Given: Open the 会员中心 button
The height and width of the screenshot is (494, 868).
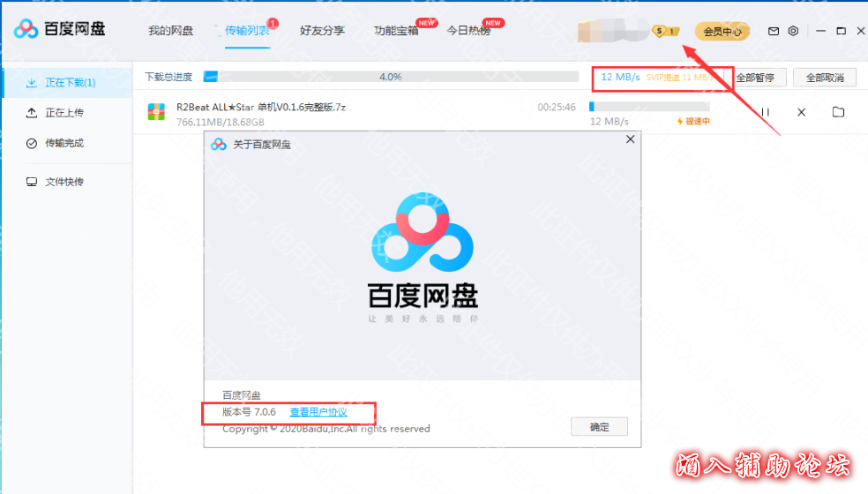Looking at the screenshot, I should click(x=722, y=32).
